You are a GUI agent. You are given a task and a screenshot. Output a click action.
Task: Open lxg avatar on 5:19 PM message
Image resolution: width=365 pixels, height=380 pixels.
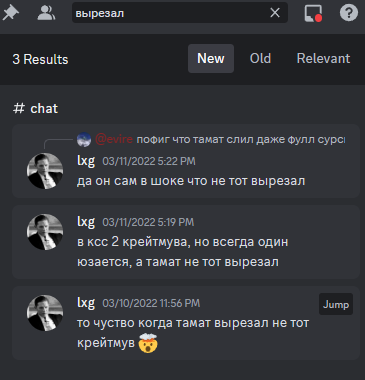pos(45,232)
